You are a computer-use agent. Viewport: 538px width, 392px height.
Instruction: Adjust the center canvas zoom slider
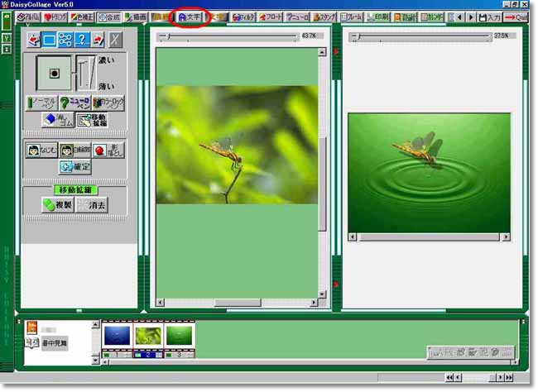(228, 36)
